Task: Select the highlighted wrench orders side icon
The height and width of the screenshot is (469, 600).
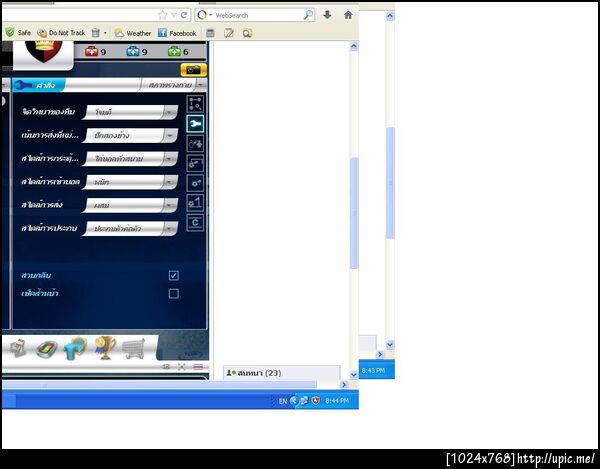Action: 195,124
